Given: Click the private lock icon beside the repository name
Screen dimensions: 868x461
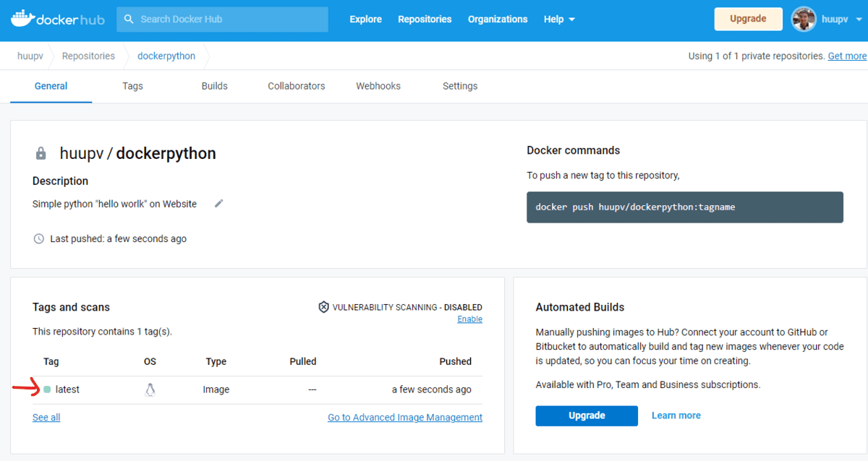Looking at the screenshot, I should (40, 152).
